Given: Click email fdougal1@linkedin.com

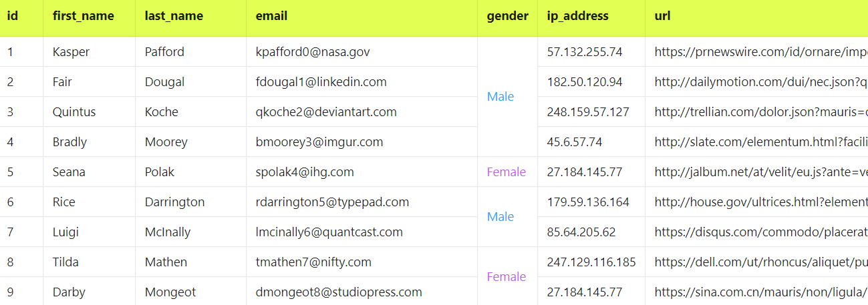Looking at the screenshot, I should tap(362, 81).
